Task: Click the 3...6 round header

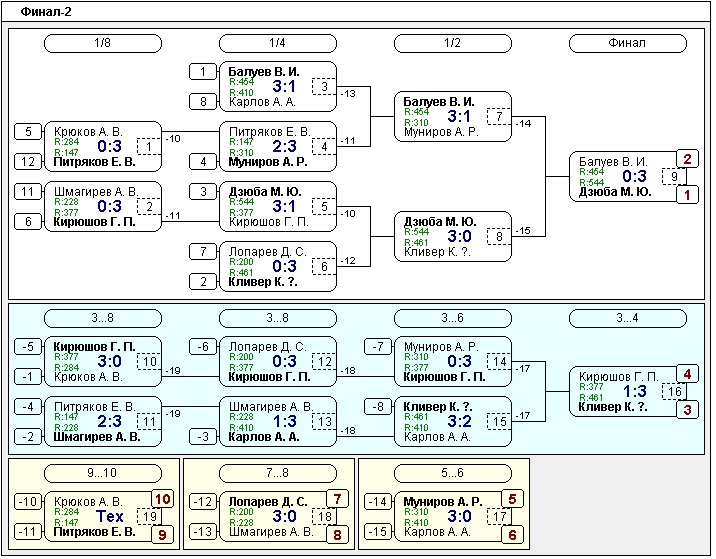Action: click(452, 318)
